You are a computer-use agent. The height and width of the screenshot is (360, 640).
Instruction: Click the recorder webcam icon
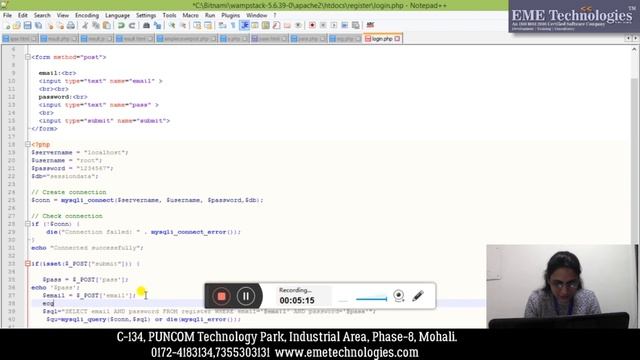[399, 296]
